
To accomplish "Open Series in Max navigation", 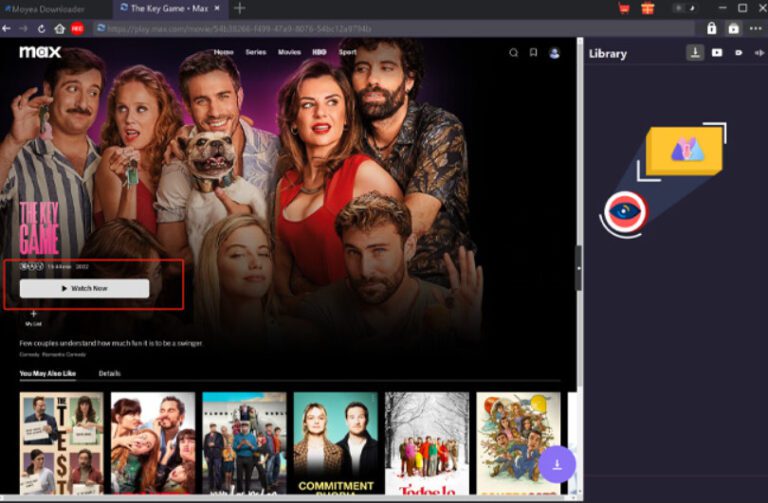I will coord(256,52).
